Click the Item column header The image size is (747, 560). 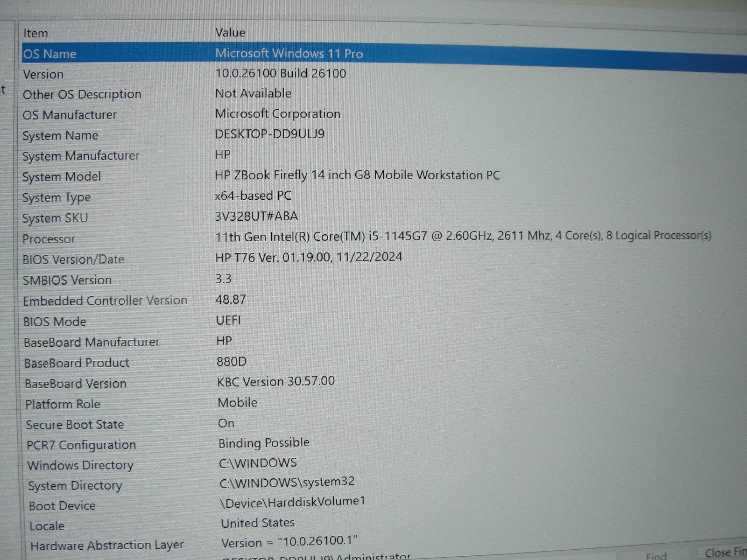(x=36, y=33)
